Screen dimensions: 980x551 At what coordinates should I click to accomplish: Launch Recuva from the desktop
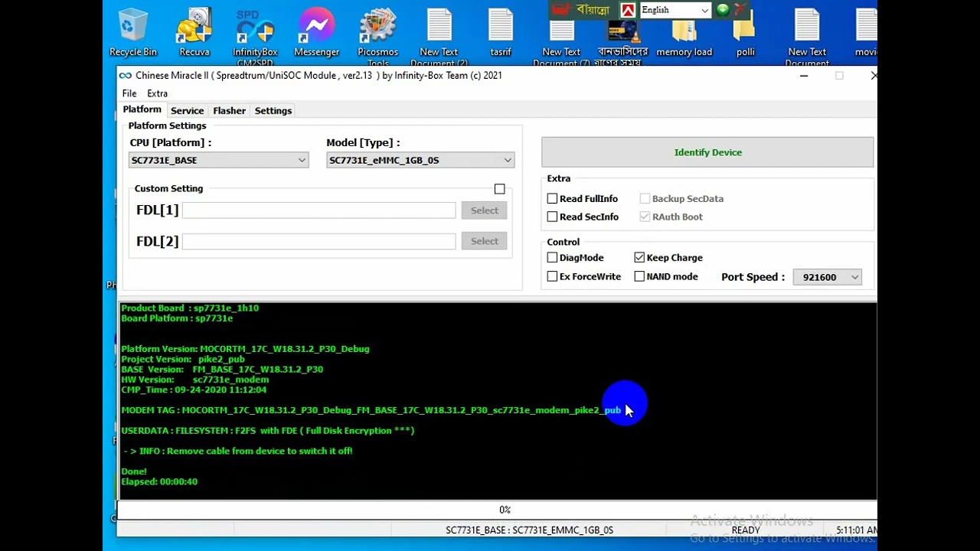[x=194, y=33]
